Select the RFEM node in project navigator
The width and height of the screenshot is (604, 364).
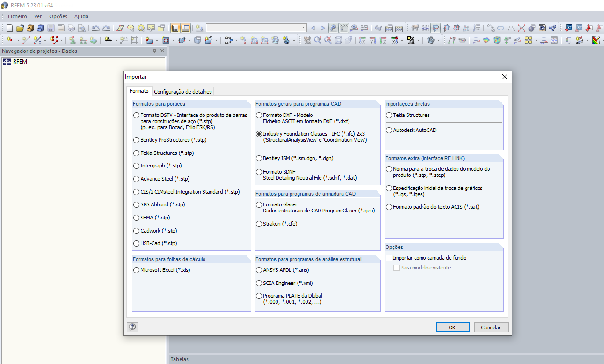pyautogui.click(x=20, y=61)
